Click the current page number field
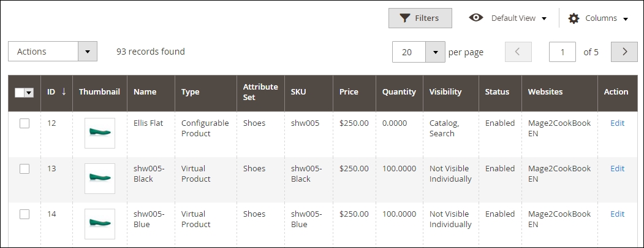 click(563, 52)
